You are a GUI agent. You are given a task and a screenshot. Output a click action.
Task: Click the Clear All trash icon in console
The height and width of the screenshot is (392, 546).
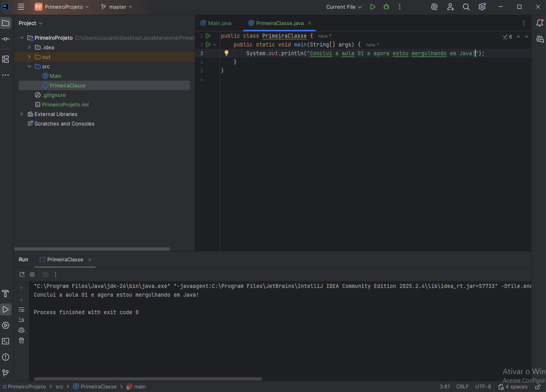21,340
